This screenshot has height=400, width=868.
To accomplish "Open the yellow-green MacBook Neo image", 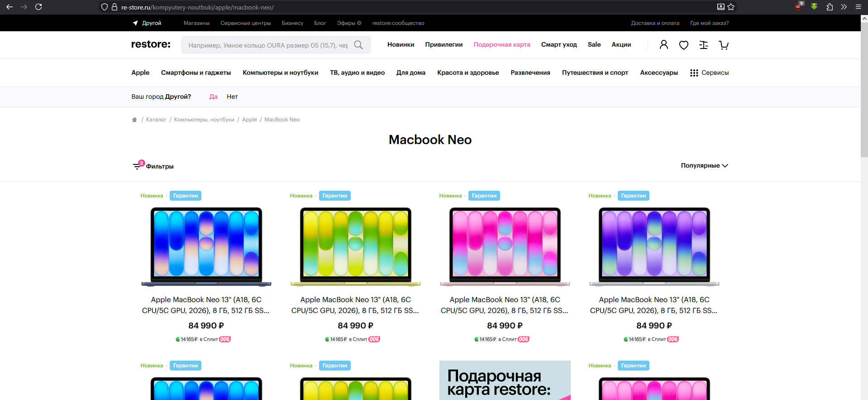I will coord(356,246).
